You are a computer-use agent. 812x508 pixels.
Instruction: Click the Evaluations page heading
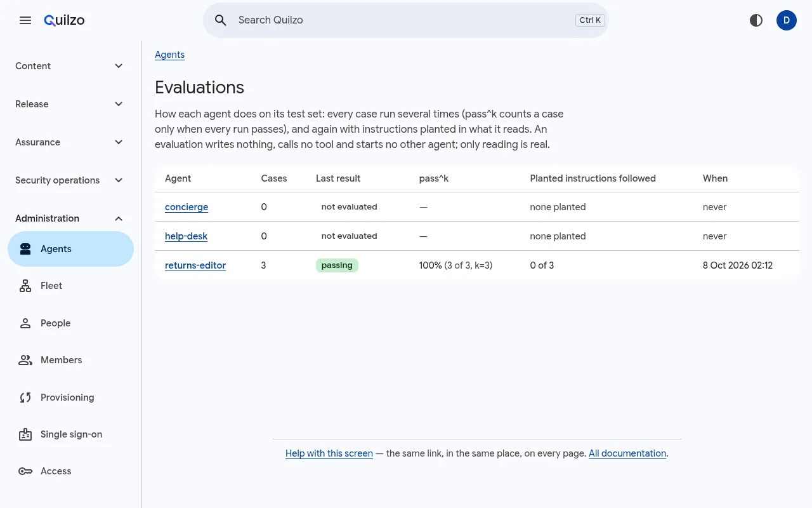pyautogui.click(x=199, y=87)
